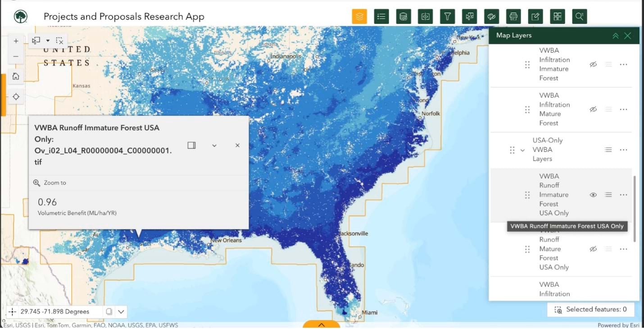Hide the VWBA Runoff Immature Forest USA Only layer
Viewport: 644px width, 329px height.
click(593, 195)
